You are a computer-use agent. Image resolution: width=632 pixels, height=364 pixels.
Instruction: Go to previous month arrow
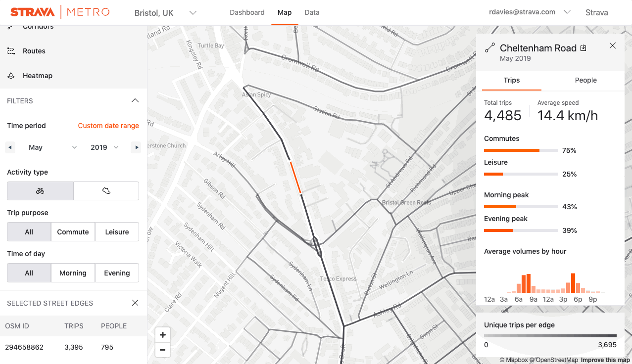coord(10,147)
